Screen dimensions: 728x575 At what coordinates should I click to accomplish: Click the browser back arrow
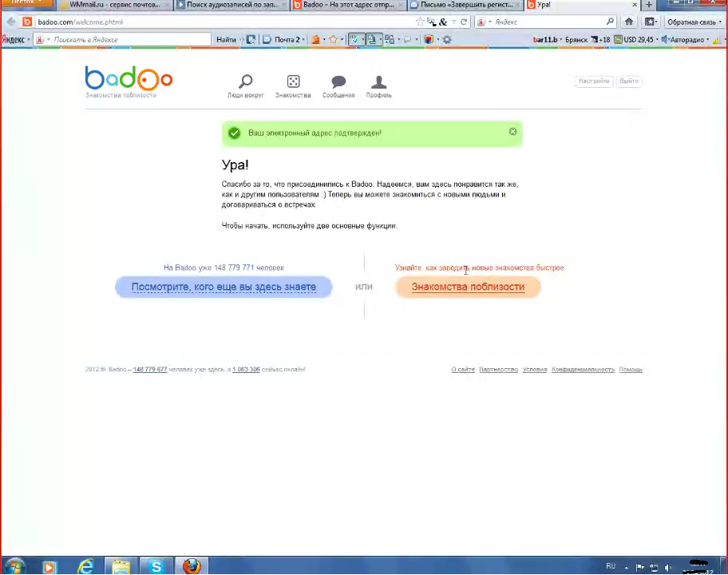tap(11, 22)
